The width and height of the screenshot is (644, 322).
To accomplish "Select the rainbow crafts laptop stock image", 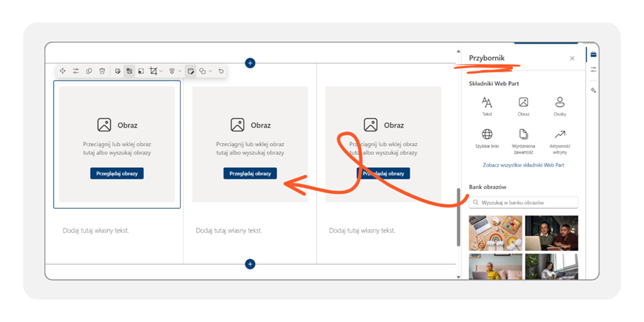I will (495, 233).
